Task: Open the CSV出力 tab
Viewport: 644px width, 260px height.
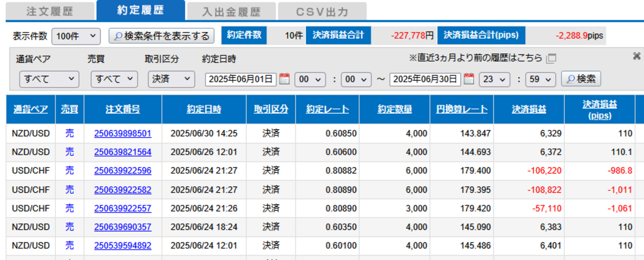Action: [x=322, y=11]
